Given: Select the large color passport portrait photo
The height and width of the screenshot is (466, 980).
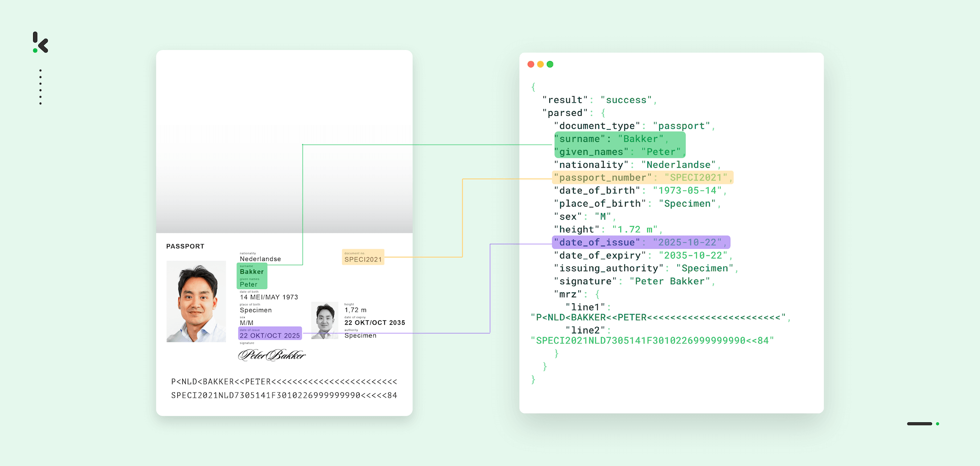Looking at the screenshot, I should (x=196, y=301).
